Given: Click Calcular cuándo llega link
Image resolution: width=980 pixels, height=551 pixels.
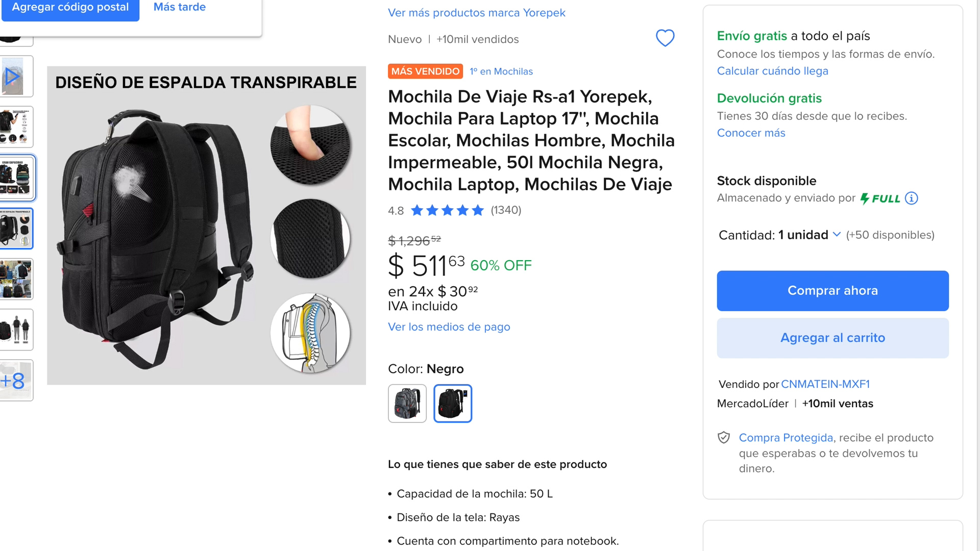Looking at the screenshot, I should click(x=772, y=71).
